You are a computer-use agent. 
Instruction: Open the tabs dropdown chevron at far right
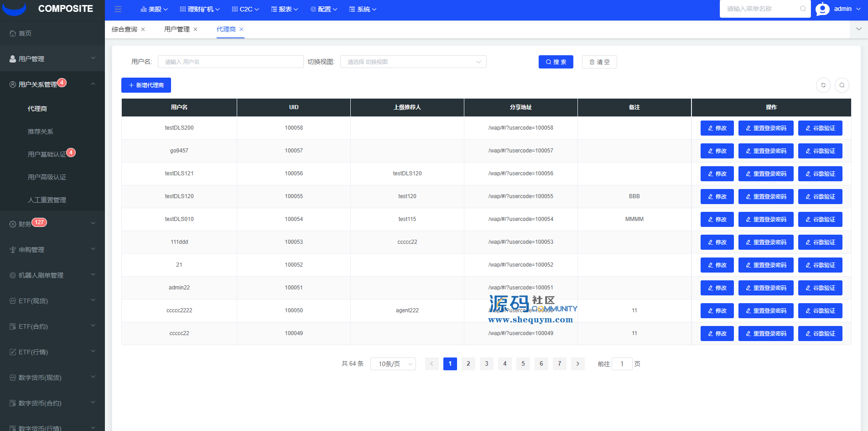[x=859, y=29]
